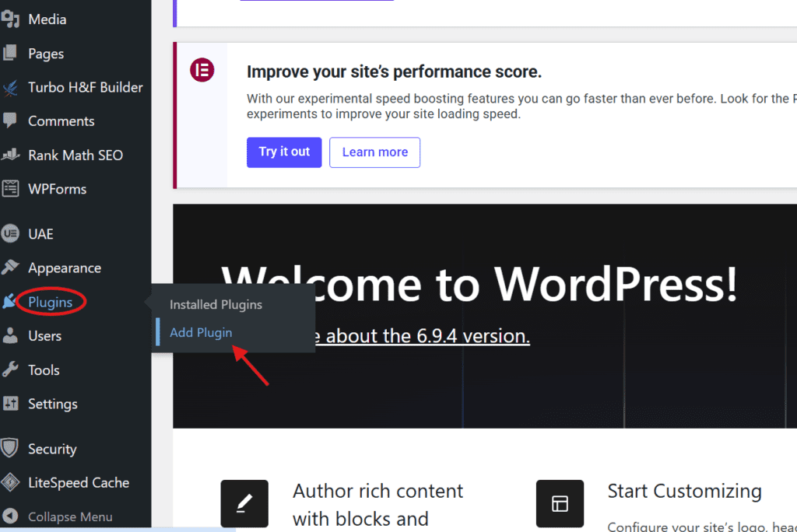Select the UAE menu item
This screenshot has width=797, height=532.
(x=40, y=234)
